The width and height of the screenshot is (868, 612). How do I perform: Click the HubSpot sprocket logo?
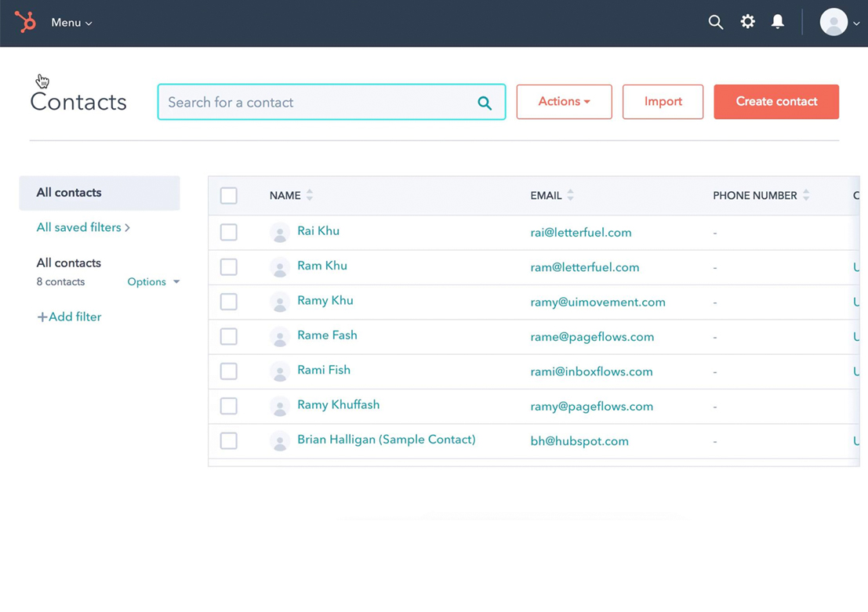tap(25, 22)
